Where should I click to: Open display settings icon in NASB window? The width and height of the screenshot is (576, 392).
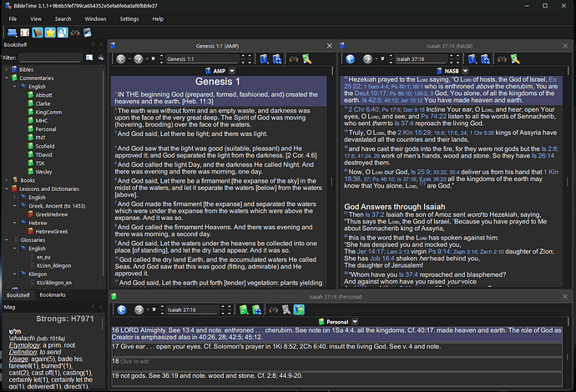click(515, 58)
